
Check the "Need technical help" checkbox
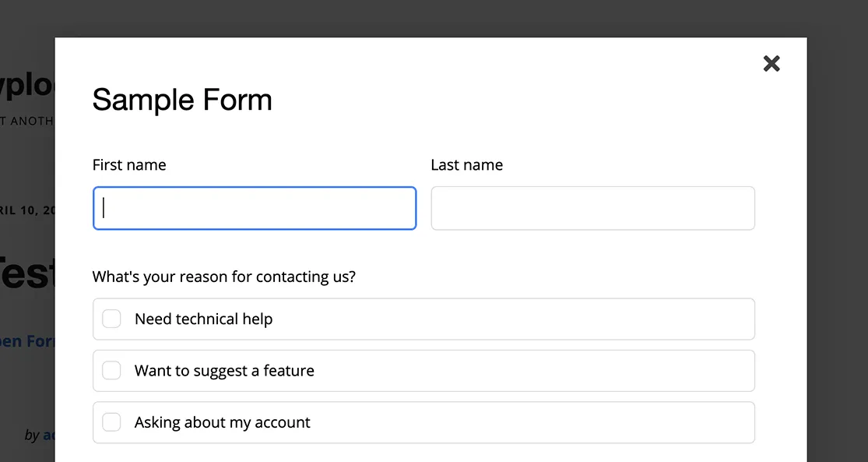[x=111, y=319]
